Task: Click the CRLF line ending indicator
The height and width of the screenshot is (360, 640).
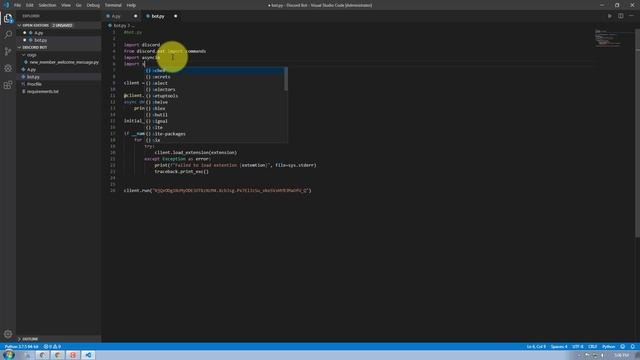Action: point(593,347)
